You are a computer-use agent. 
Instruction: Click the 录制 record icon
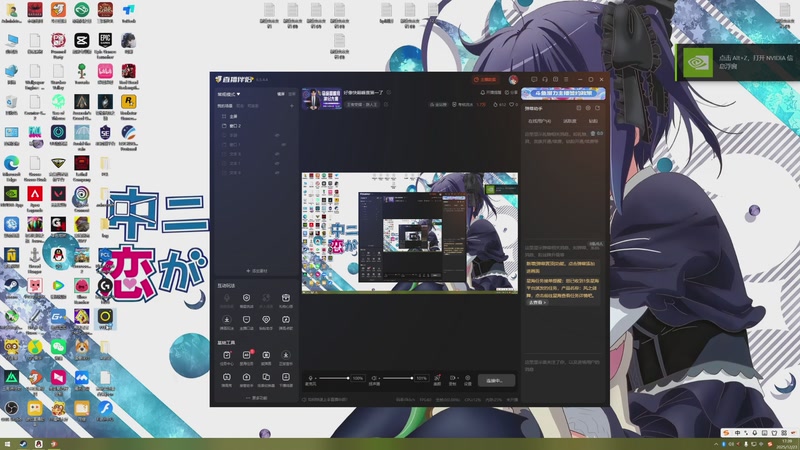pyautogui.click(x=452, y=380)
